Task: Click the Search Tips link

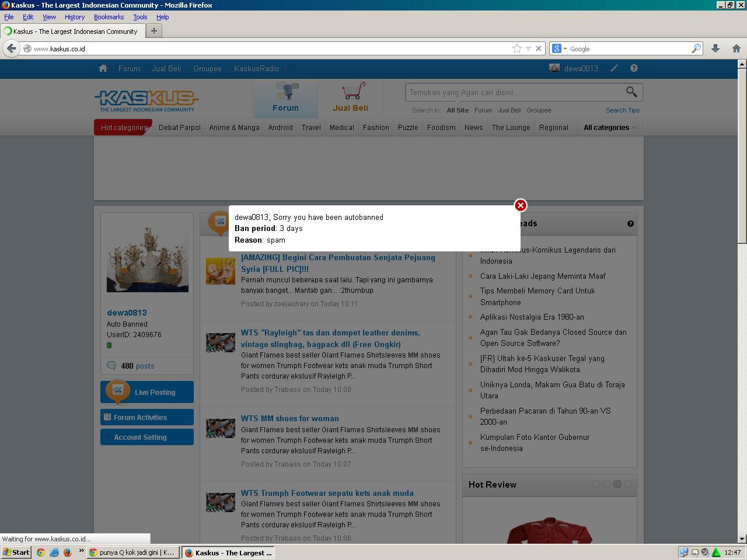Action: (x=622, y=110)
